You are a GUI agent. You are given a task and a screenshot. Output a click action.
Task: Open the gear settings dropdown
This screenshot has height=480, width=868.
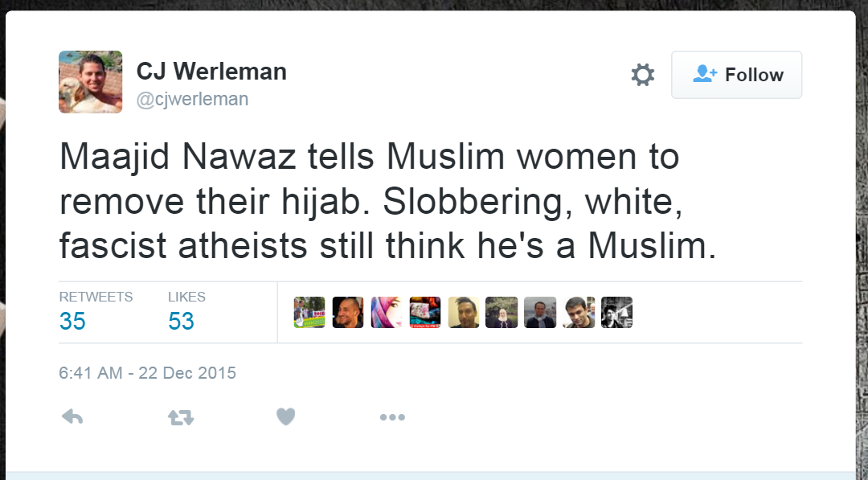[x=642, y=75]
